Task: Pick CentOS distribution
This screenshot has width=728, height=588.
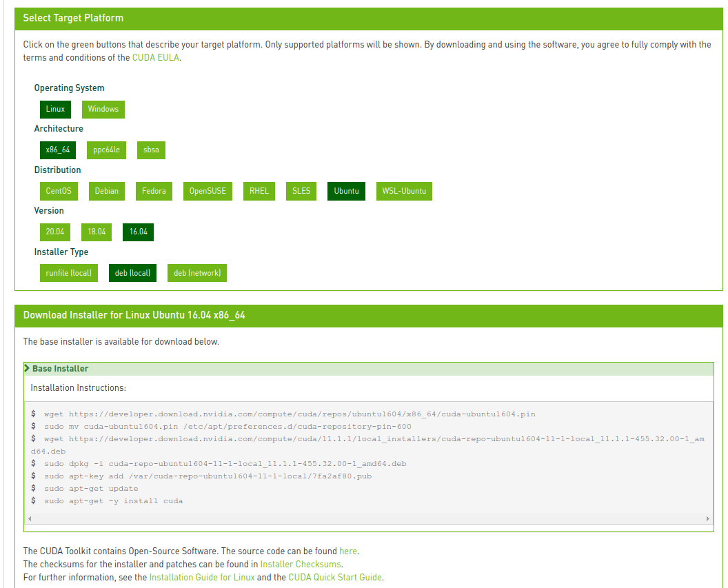Action: (59, 191)
